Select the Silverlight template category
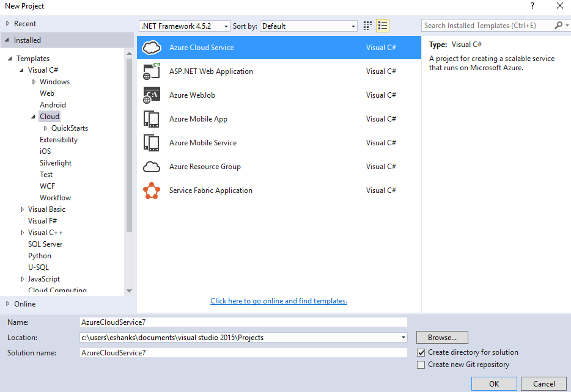This screenshot has height=392, width=571. (x=56, y=163)
